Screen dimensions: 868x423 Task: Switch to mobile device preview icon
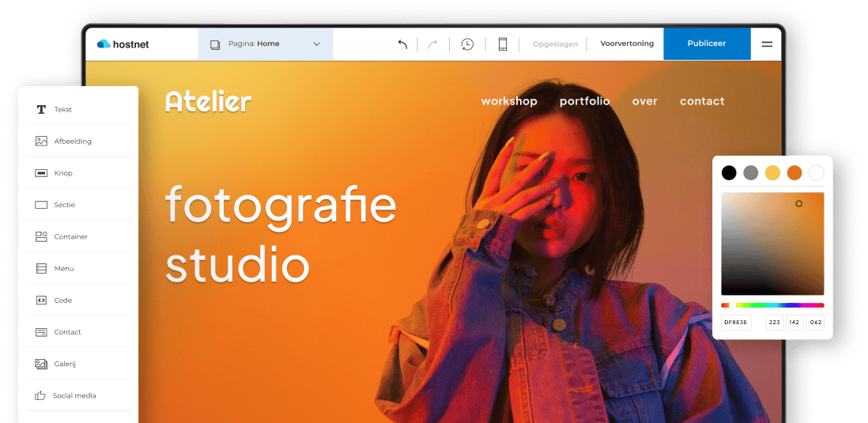502,44
